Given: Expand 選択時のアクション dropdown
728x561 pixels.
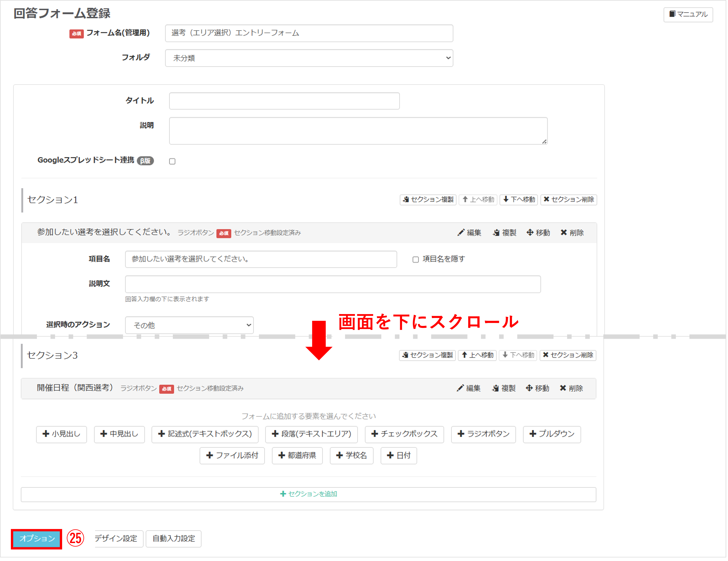Looking at the screenshot, I should tap(189, 325).
